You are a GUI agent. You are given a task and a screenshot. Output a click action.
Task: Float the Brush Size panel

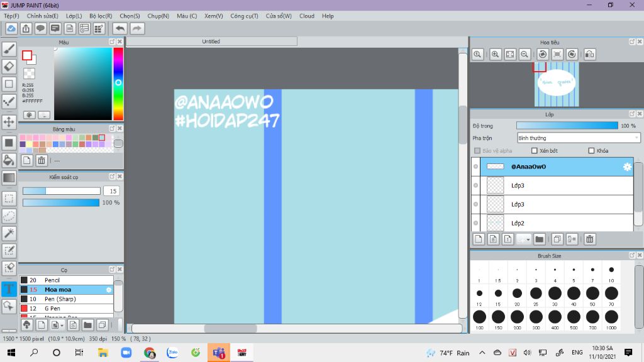pyautogui.click(x=632, y=255)
